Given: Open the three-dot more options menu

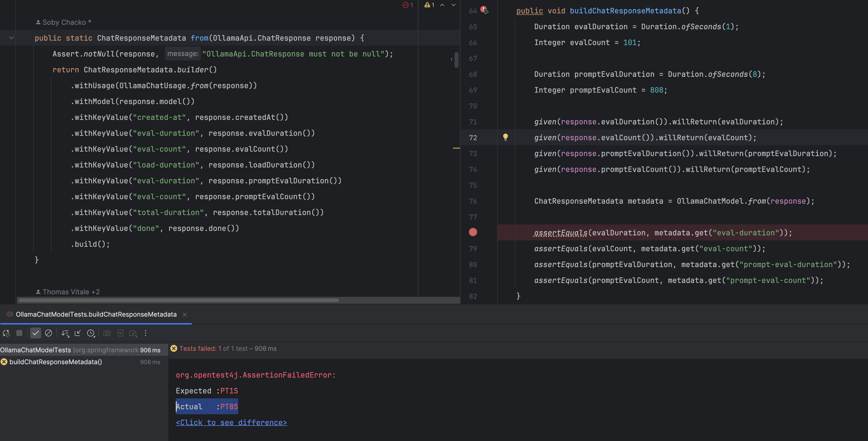Looking at the screenshot, I should pos(146,333).
